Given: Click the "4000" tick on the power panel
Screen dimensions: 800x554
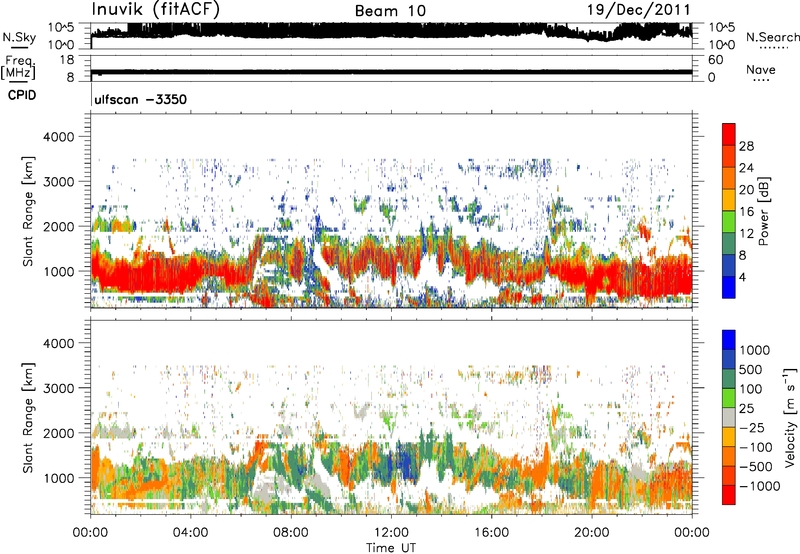Looking at the screenshot, I should click(x=58, y=137).
